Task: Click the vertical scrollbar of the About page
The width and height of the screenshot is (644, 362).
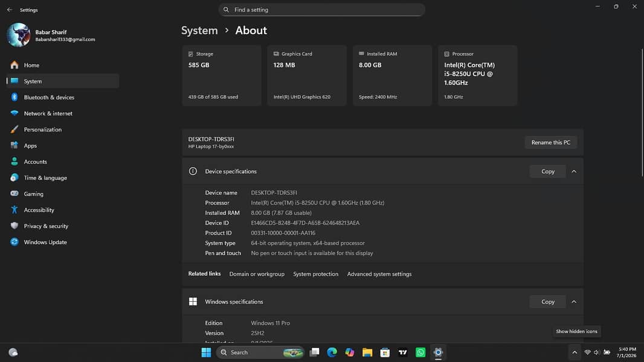Action: [x=642, y=113]
